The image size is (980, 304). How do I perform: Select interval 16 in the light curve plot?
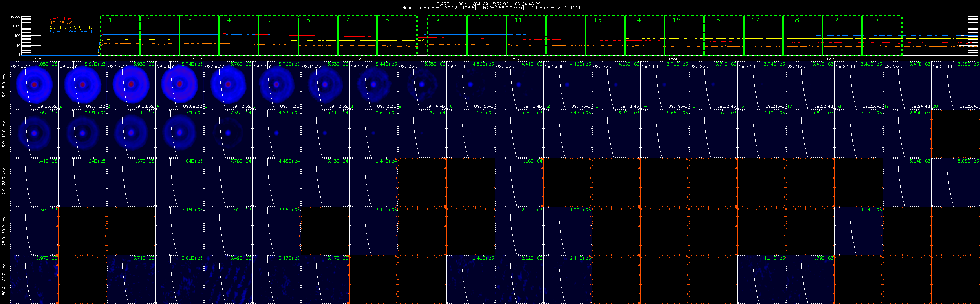tap(724, 36)
